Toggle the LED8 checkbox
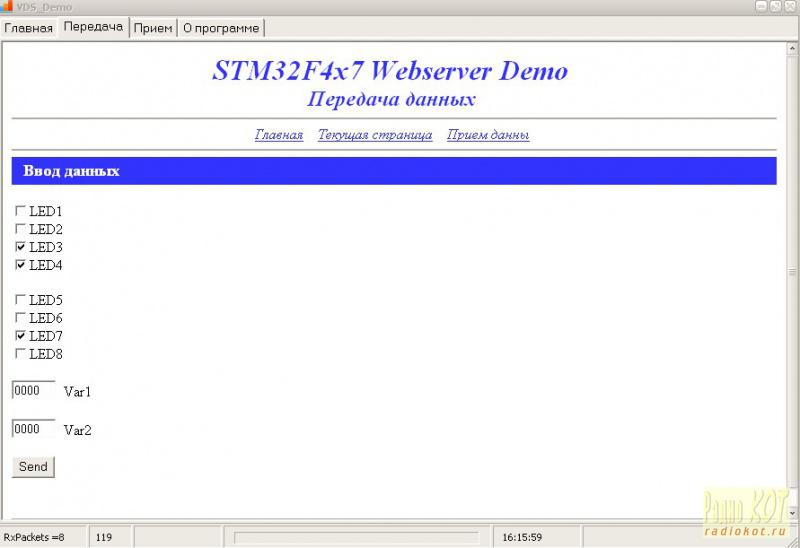 coord(20,353)
